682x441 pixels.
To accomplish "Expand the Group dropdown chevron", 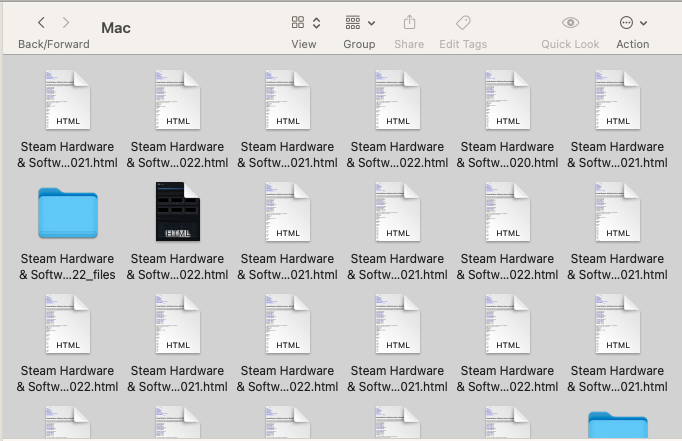I will click(371, 23).
